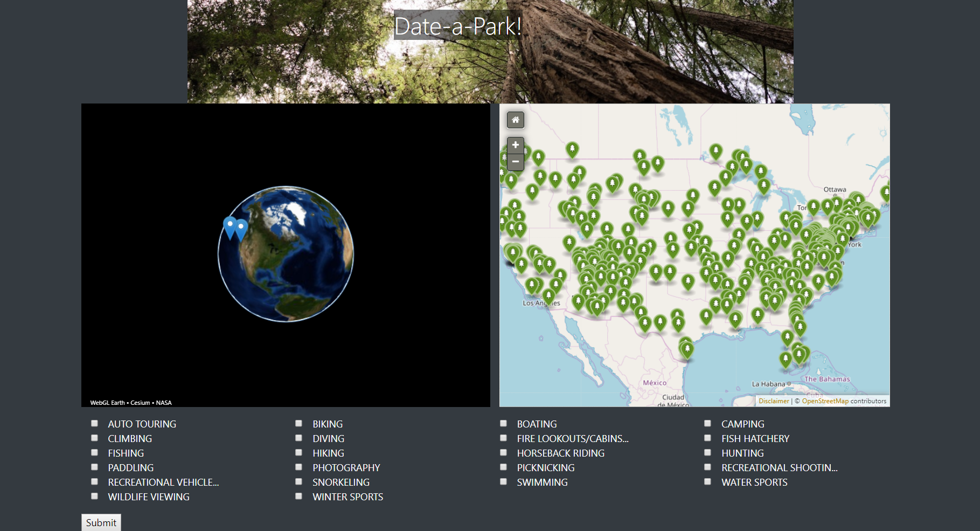The image size is (980, 531).
Task: Click the WebGL Earth credit text
Action: [107, 403]
